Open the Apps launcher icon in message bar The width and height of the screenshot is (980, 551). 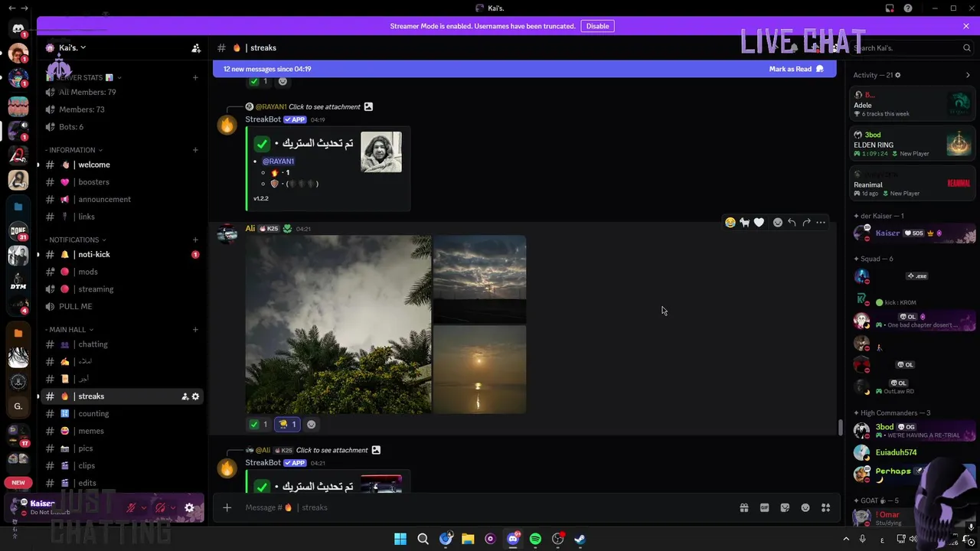pyautogui.click(x=826, y=507)
